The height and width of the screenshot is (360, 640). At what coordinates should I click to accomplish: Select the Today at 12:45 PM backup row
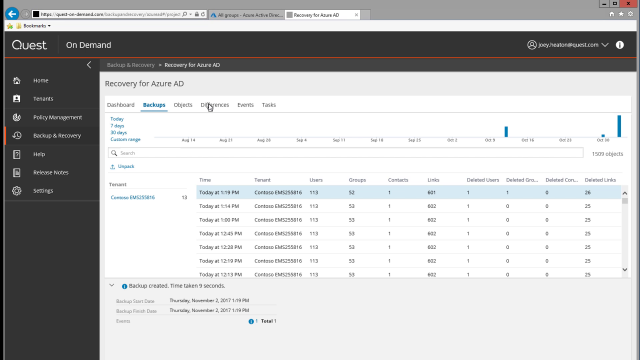tap(408, 233)
